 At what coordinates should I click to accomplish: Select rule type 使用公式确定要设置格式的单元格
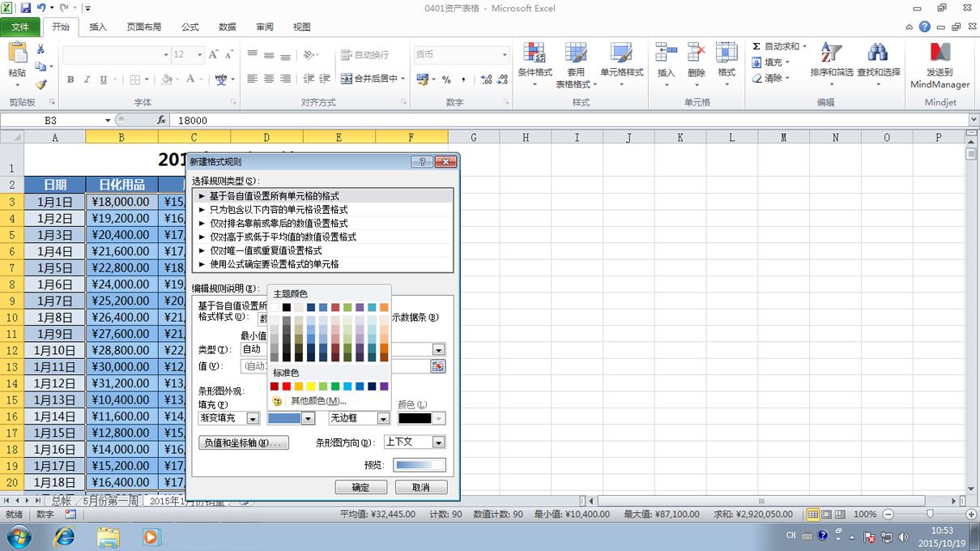tap(322, 264)
